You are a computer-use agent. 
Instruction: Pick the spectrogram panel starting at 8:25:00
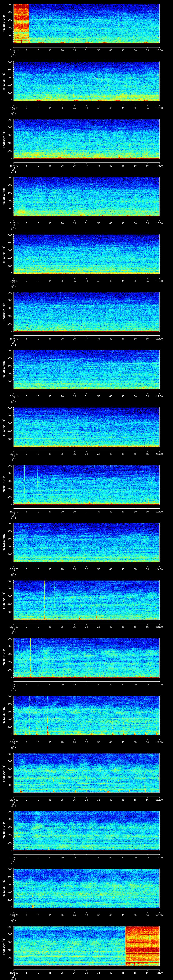(x=86, y=658)
